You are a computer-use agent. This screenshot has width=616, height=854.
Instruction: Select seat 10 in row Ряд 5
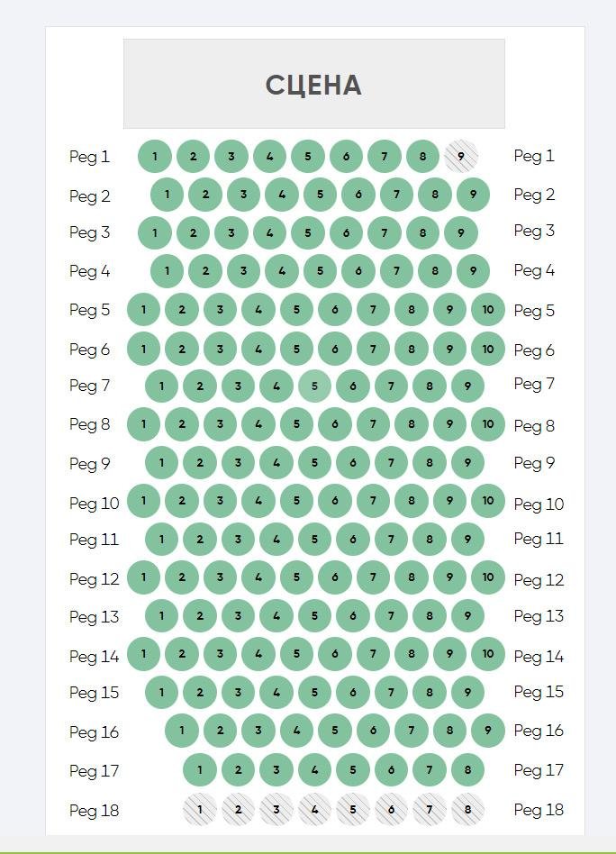pyautogui.click(x=488, y=309)
